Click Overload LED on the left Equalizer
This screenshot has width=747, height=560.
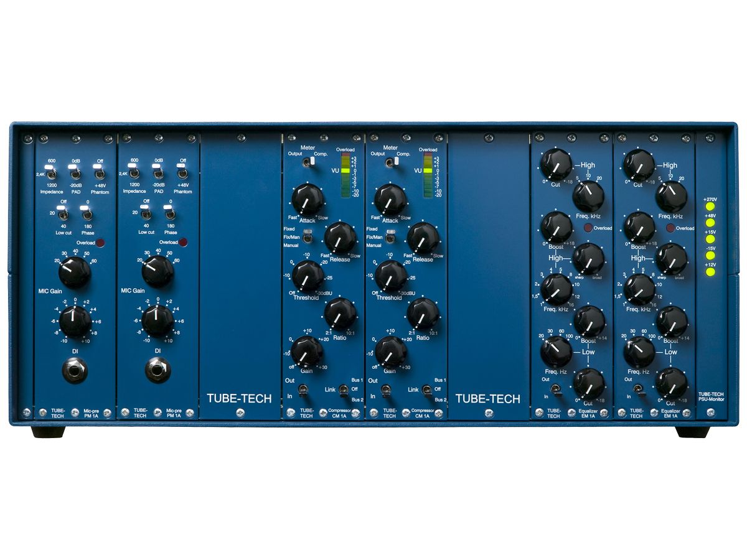(x=588, y=228)
